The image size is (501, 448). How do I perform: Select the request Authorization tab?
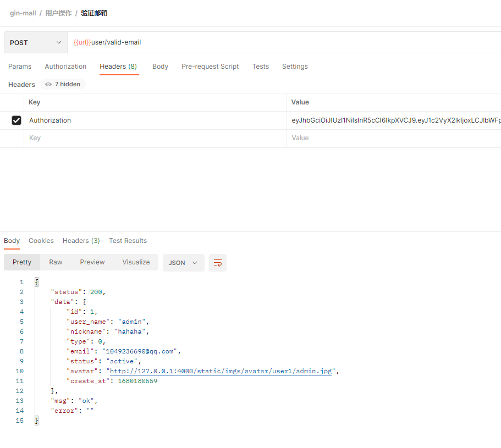pos(65,67)
